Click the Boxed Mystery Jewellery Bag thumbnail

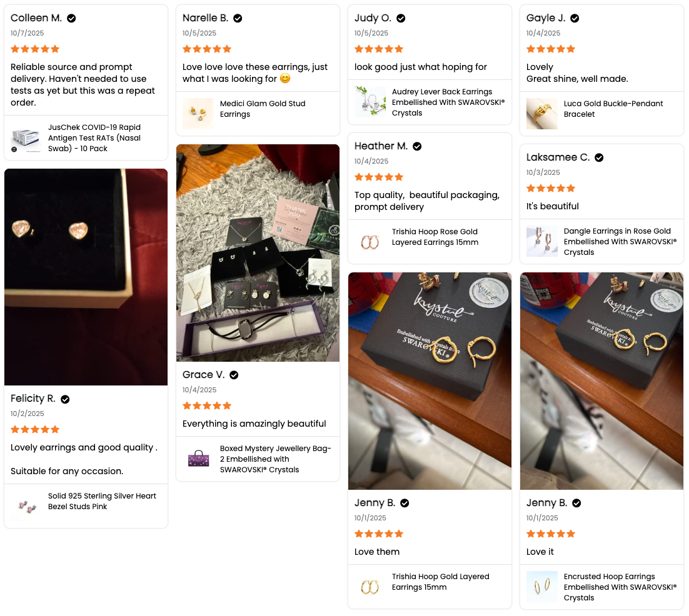[x=198, y=459]
